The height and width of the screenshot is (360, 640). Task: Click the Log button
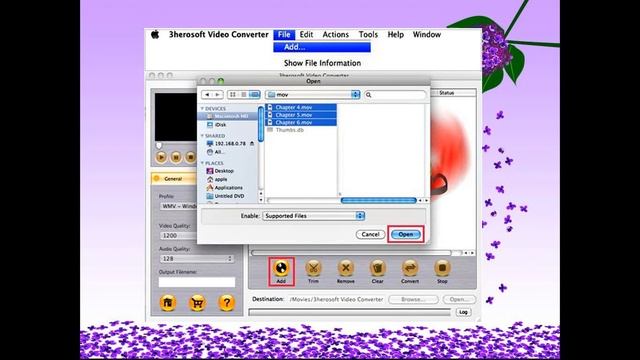(463, 312)
